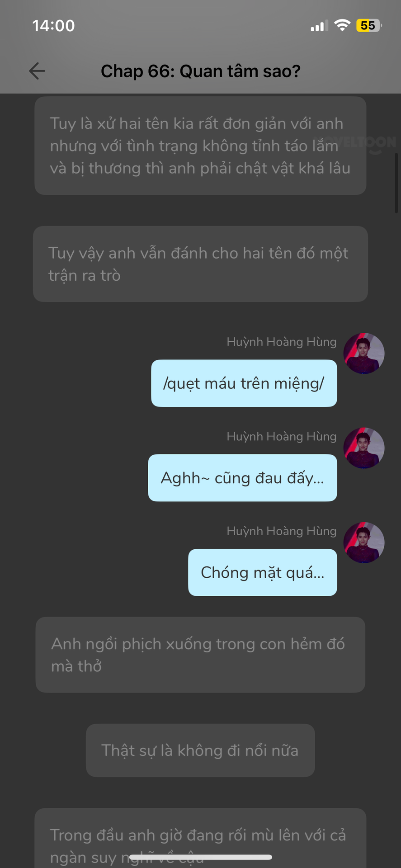Tap the Huỳnh Hoàng Hùng name above "Chóng mặt quá..."

pyautogui.click(x=282, y=531)
